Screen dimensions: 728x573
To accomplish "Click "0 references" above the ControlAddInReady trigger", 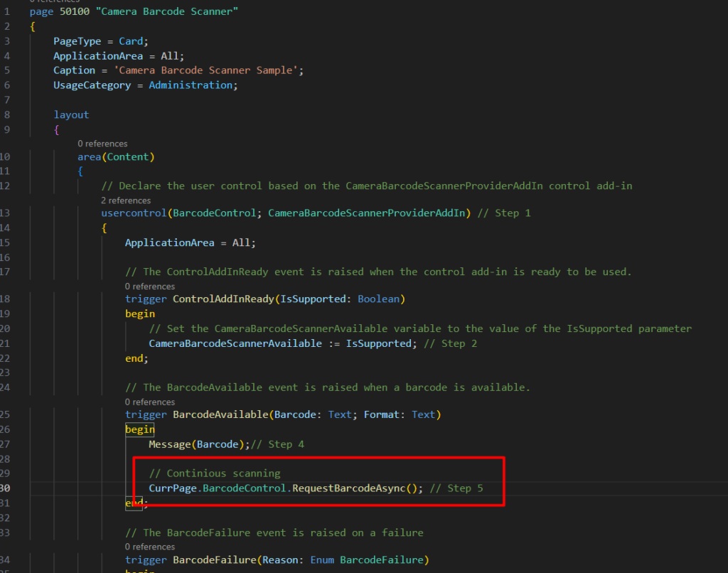I will pyautogui.click(x=149, y=286).
